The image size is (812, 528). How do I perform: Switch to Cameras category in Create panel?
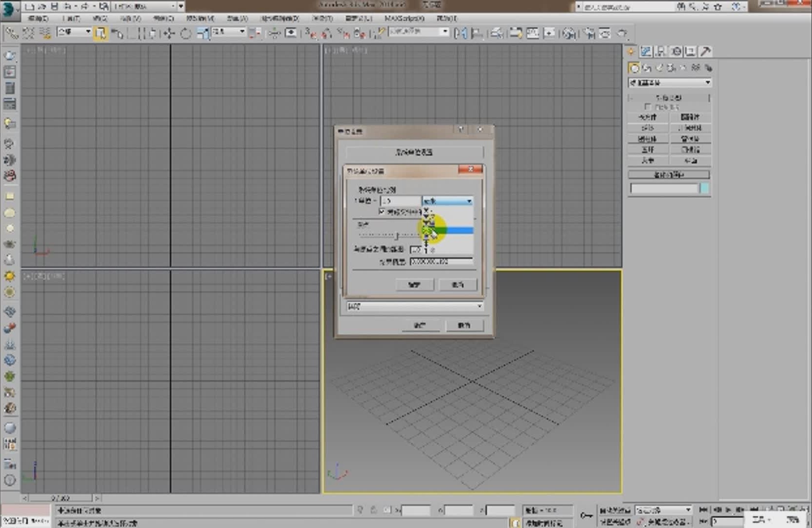coord(671,67)
